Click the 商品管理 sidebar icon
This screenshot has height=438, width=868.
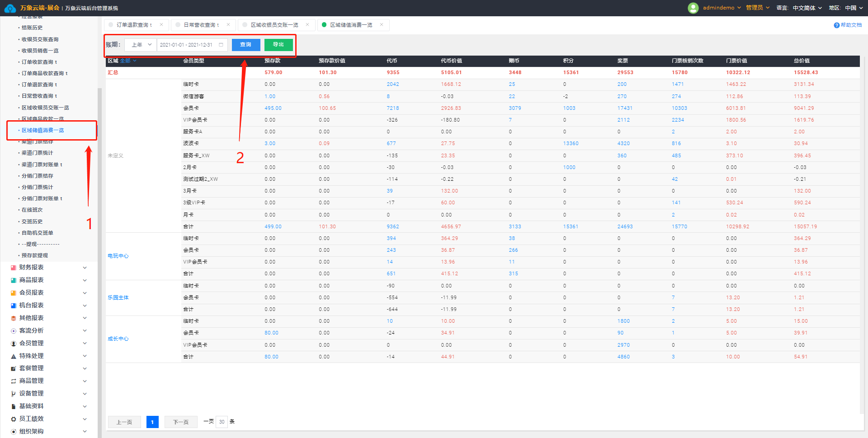pos(14,381)
